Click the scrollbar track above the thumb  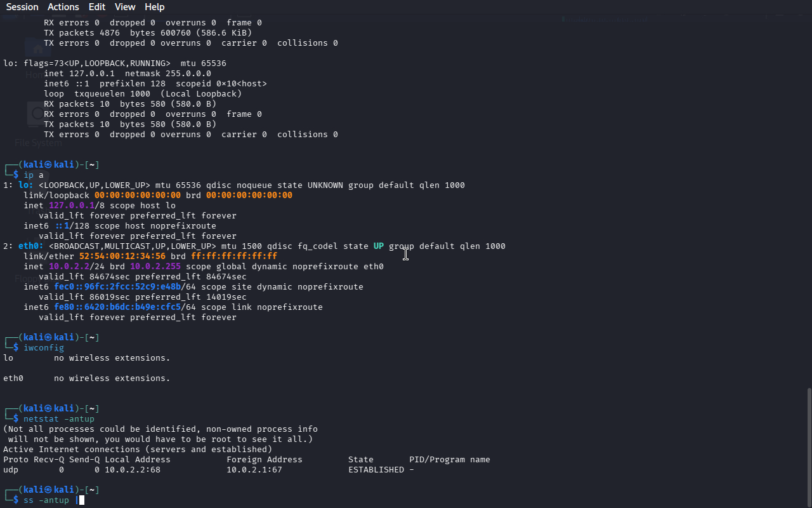808,190
